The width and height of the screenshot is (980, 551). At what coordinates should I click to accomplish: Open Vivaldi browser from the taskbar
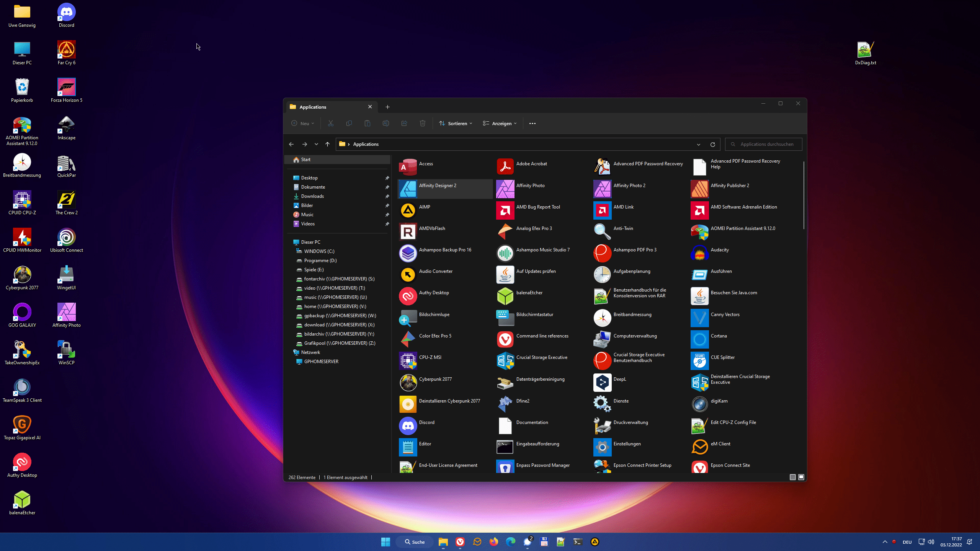pos(460,542)
